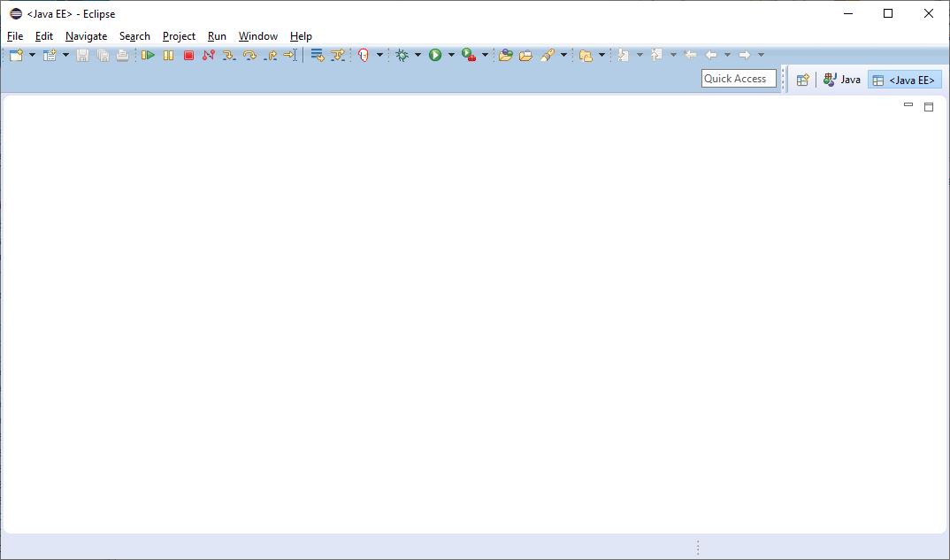This screenshot has height=560, width=950.
Task: Click the Step Into icon
Action: (228, 55)
